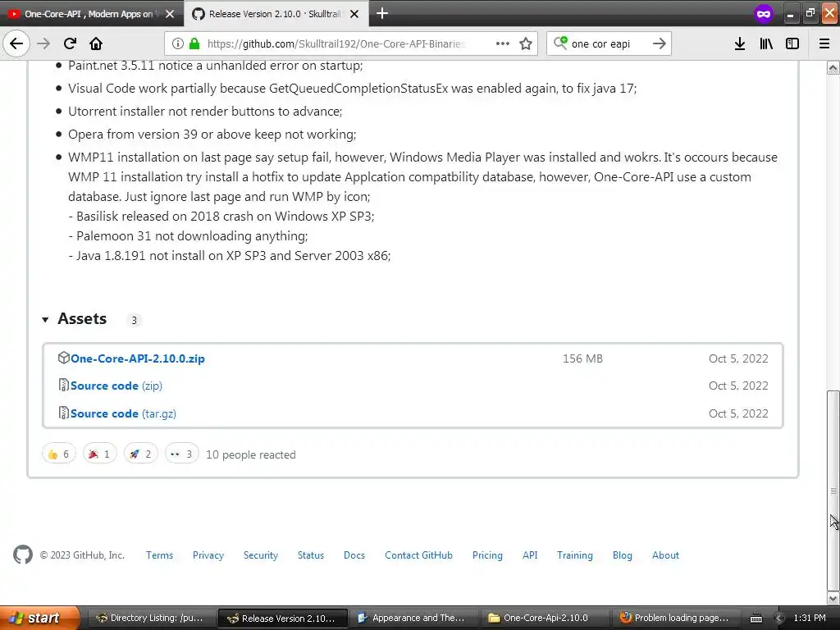
Task: Show site information icon in address bar
Action: pos(178,43)
